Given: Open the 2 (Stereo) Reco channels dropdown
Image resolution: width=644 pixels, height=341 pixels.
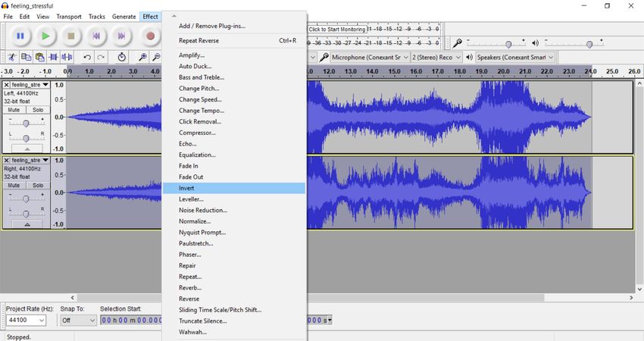Looking at the screenshot, I should (x=436, y=58).
